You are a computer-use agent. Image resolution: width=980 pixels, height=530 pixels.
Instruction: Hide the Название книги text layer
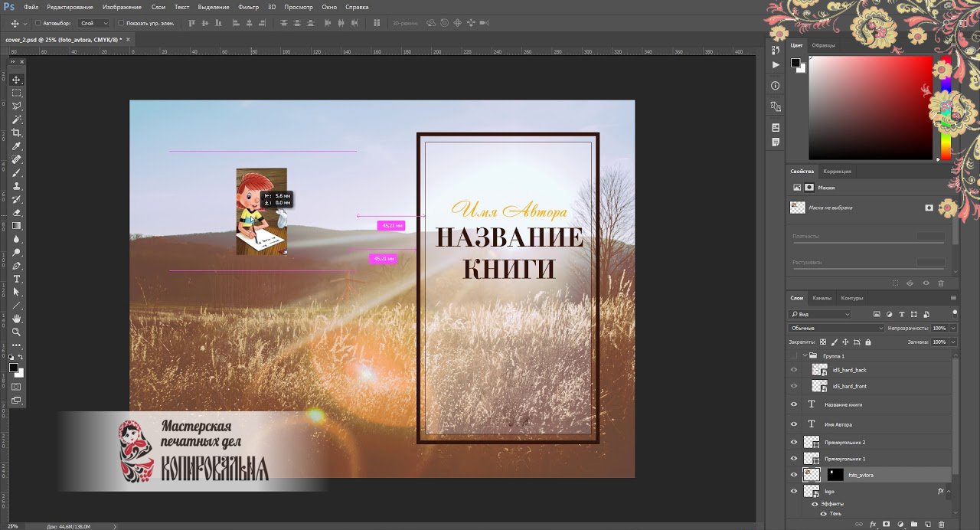tap(794, 404)
